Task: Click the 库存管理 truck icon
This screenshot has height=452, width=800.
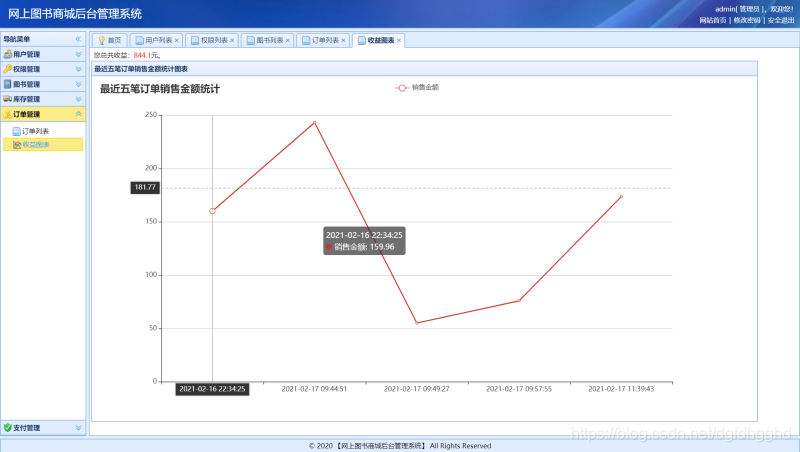Action: tap(7, 99)
